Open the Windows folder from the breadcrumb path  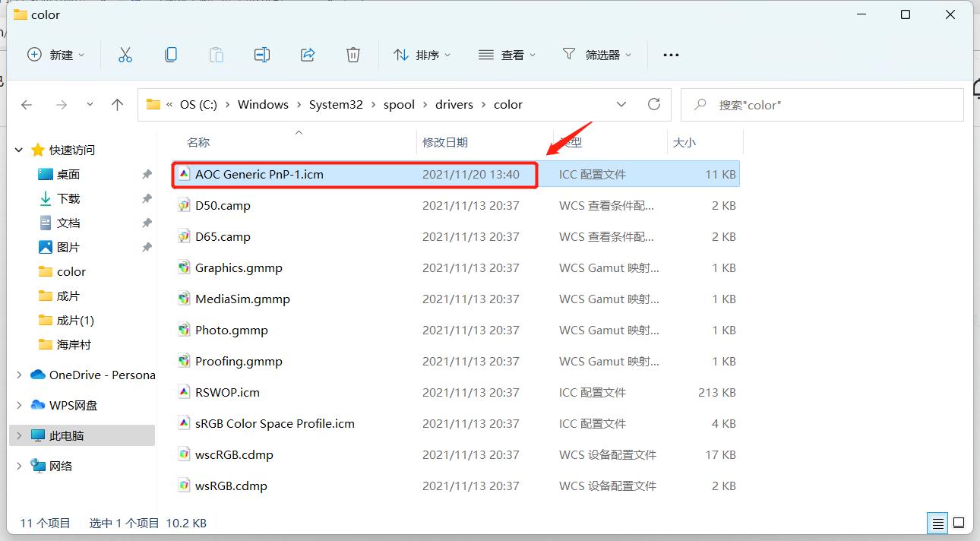(262, 104)
